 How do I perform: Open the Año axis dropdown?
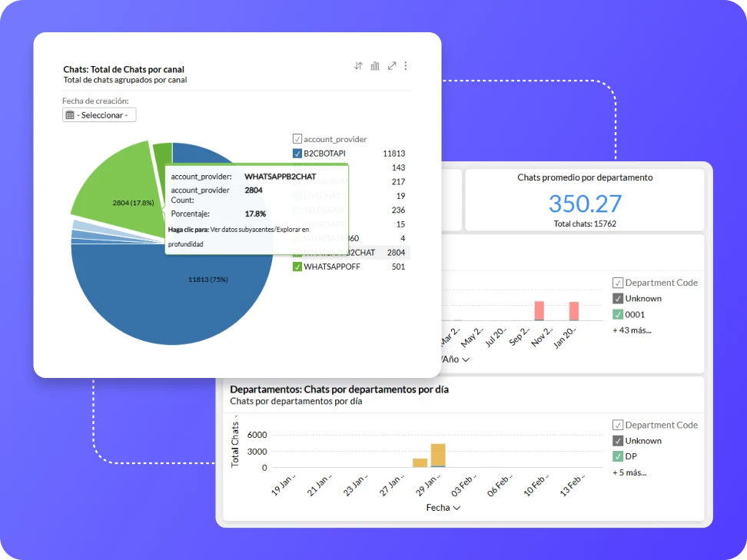(x=455, y=359)
